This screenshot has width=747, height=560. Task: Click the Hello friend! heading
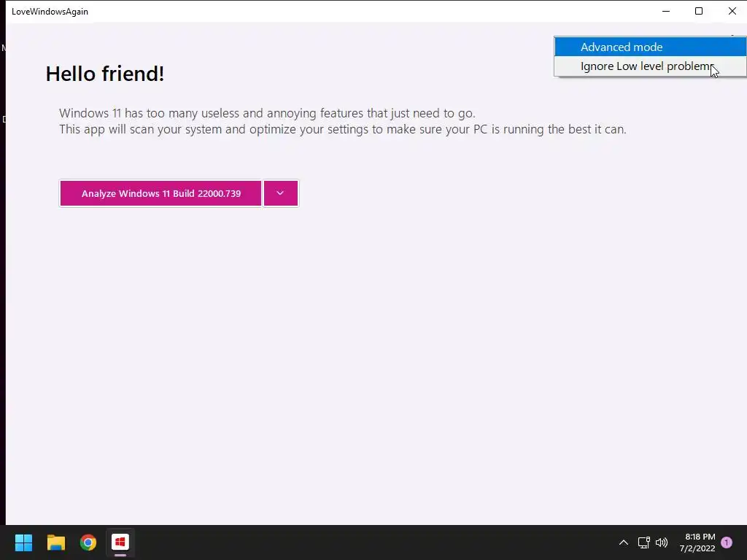pyautogui.click(x=105, y=74)
